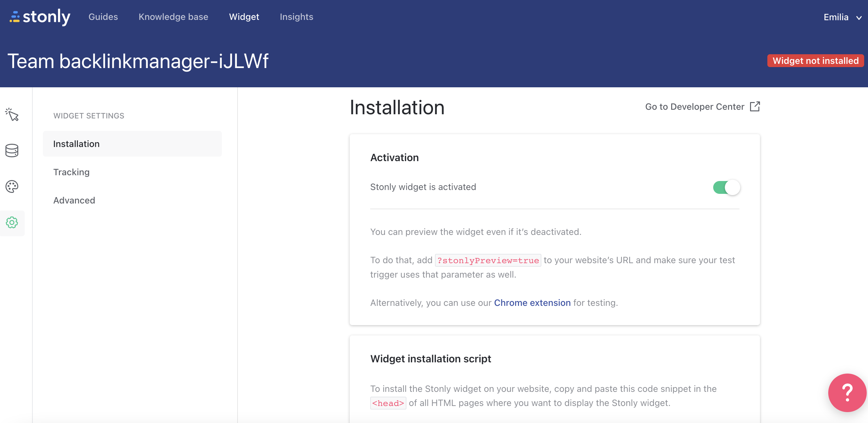Click the external link icon next to Developer Center

pyautogui.click(x=754, y=107)
